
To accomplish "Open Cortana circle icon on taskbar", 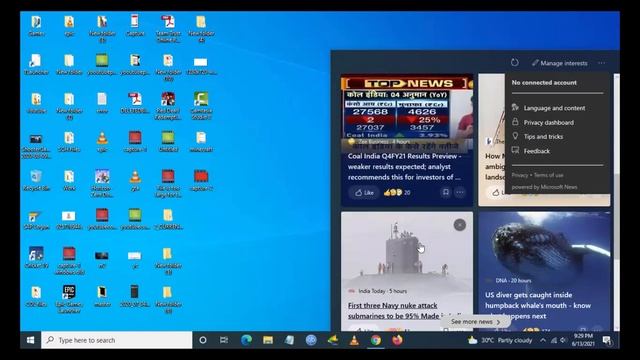I will [x=202, y=340].
